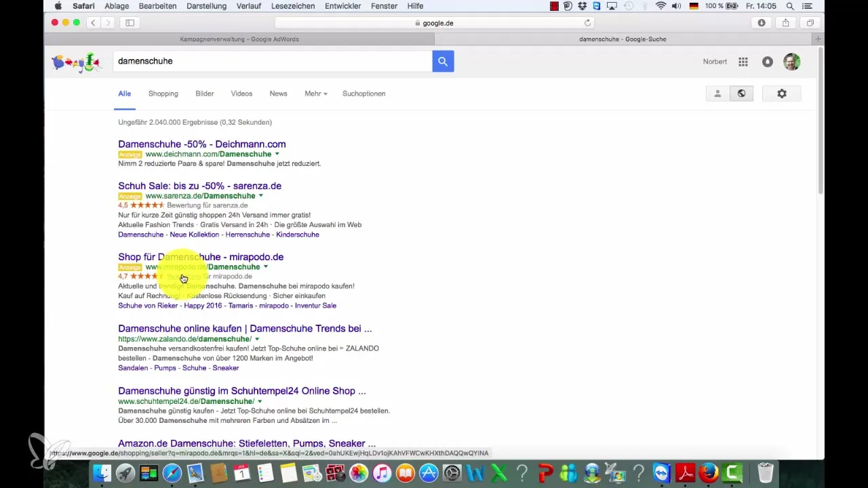Image resolution: width=868 pixels, height=488 pixels.
Task: Open Google notifications bell icon
Action: (x=767, y=62)
